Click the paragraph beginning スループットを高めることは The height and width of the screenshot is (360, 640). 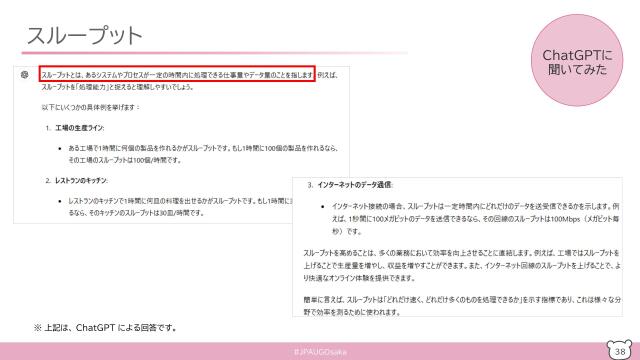462,265
